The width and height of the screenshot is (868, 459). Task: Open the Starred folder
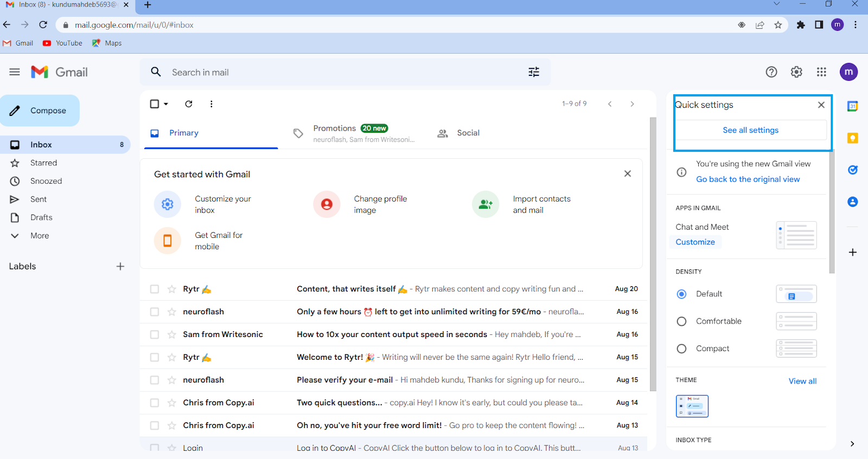click(65, 163)
